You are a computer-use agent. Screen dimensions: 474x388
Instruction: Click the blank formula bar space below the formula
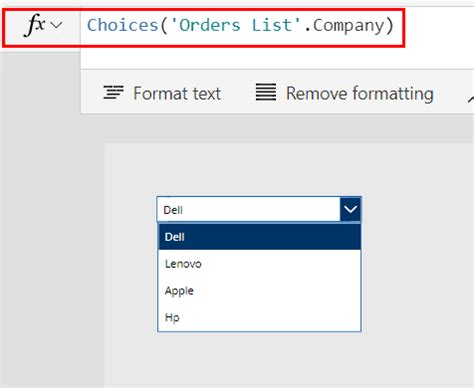click(x=277, y=57)
